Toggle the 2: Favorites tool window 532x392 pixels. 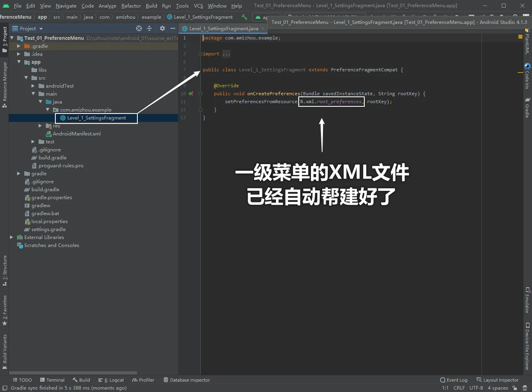4,310
